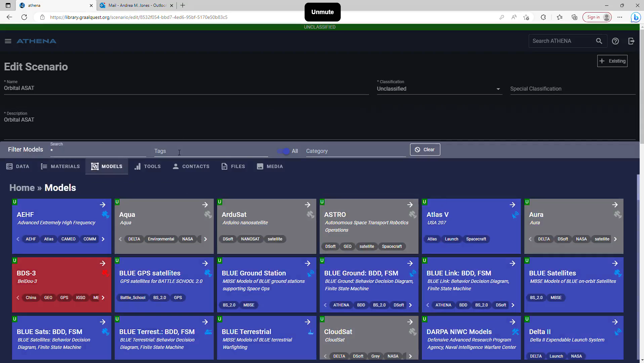The width and height of the screenshot is (644, 363).
Task: Switch to the MEDIA tab
Action: pyautogui.click(x=270, y=166)
